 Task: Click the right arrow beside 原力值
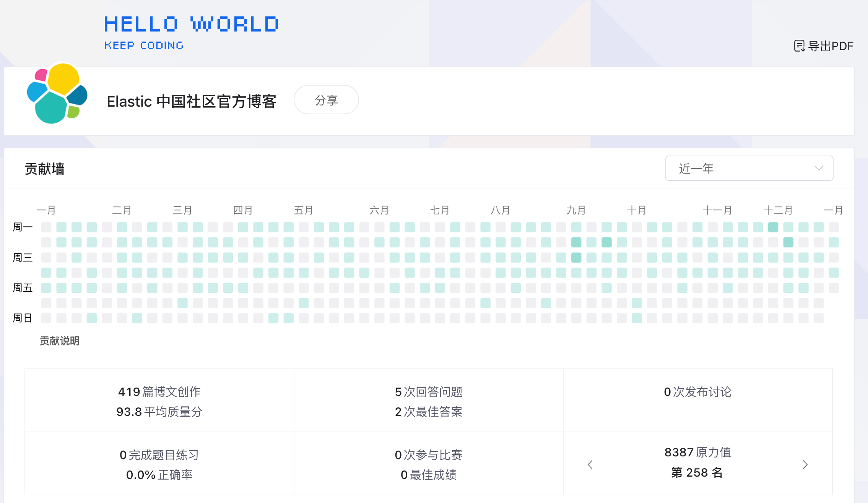coord(805,464)
